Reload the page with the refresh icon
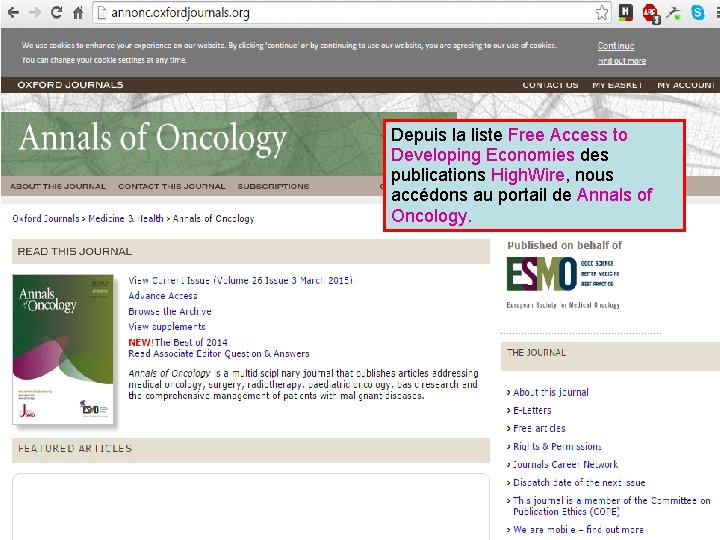 [x=56, y=12]
